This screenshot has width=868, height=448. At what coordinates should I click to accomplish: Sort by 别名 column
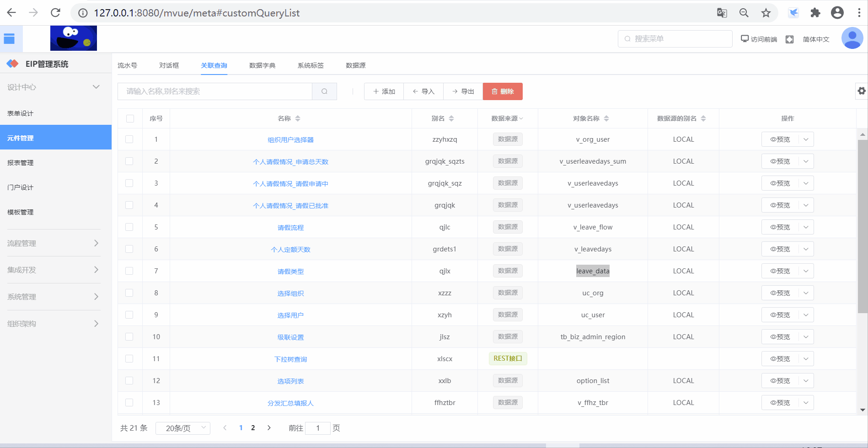(451, 118)
